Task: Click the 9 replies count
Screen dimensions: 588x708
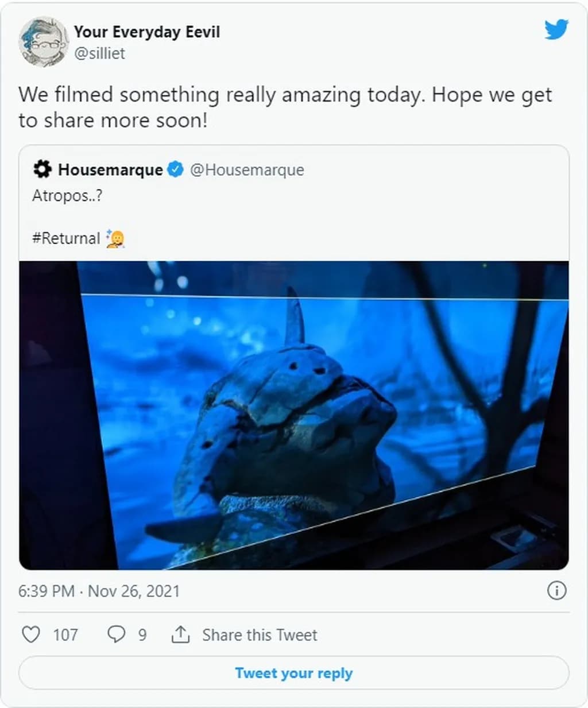Action: click(x=142, y=635)
